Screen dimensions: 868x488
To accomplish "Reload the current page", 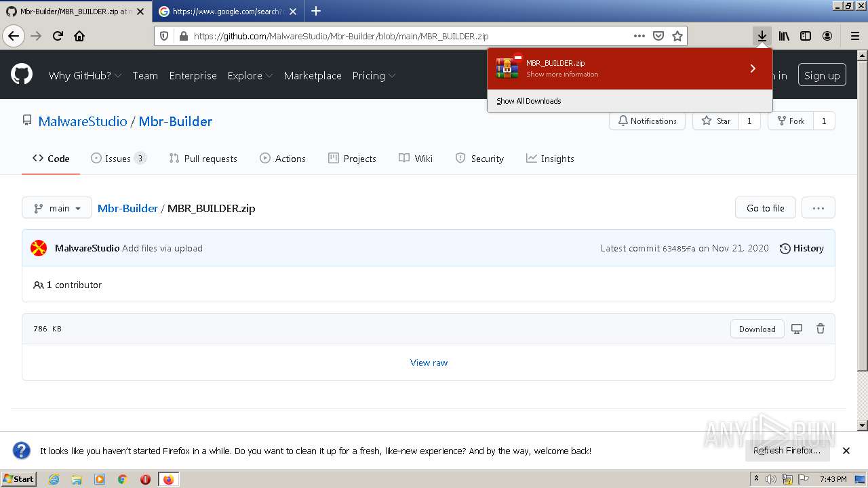I will tap(58, 36).
